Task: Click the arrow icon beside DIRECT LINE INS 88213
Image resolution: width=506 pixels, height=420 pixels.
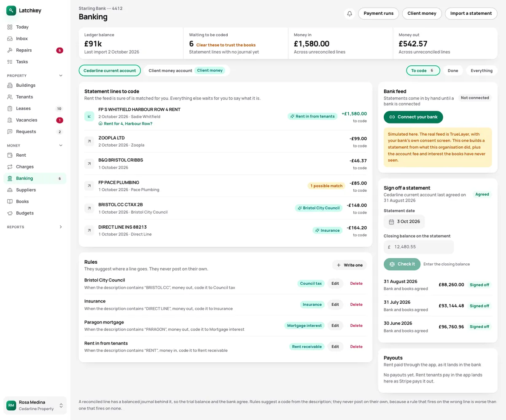Action: click(89, 230)
